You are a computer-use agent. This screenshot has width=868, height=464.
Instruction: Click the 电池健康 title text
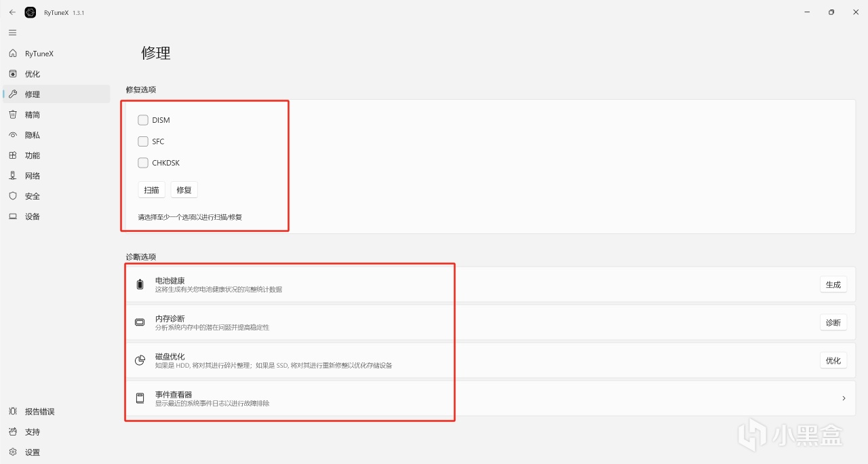(x=170, y=280)
